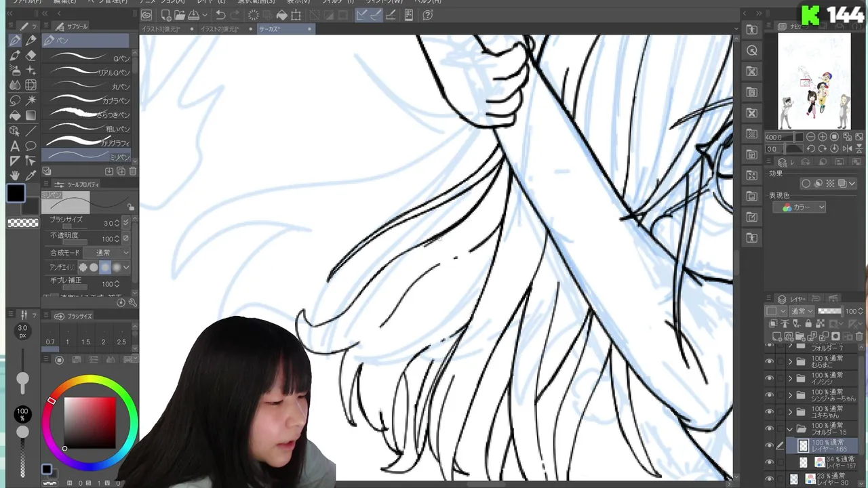868x488 pixels.
Task: Toggle visibility of レイヤー 167
Action: coord(769,462)
